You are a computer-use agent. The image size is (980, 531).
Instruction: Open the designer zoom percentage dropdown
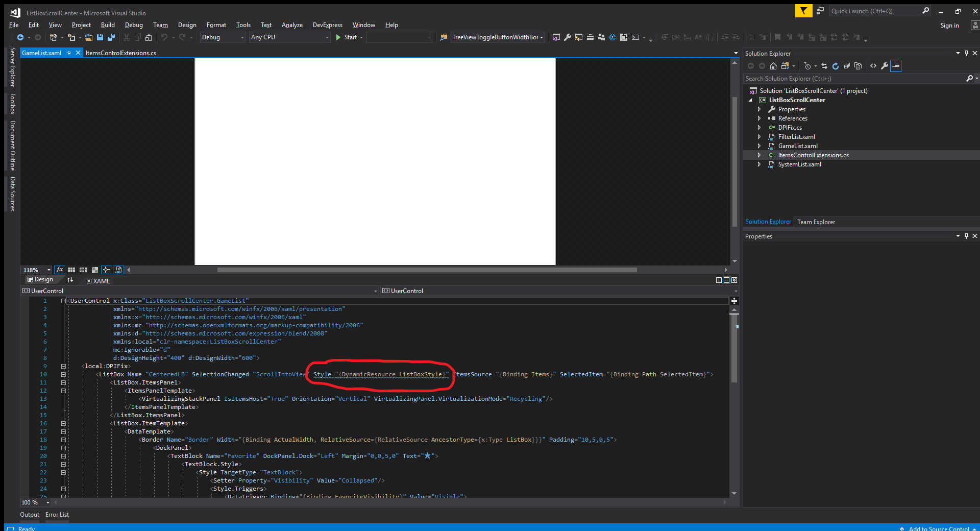tap(37, 270)
